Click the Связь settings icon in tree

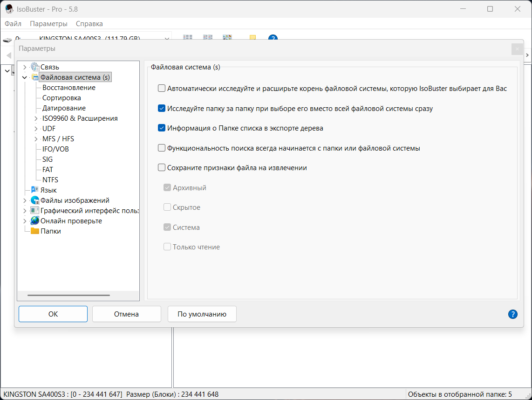coord(34,67)
